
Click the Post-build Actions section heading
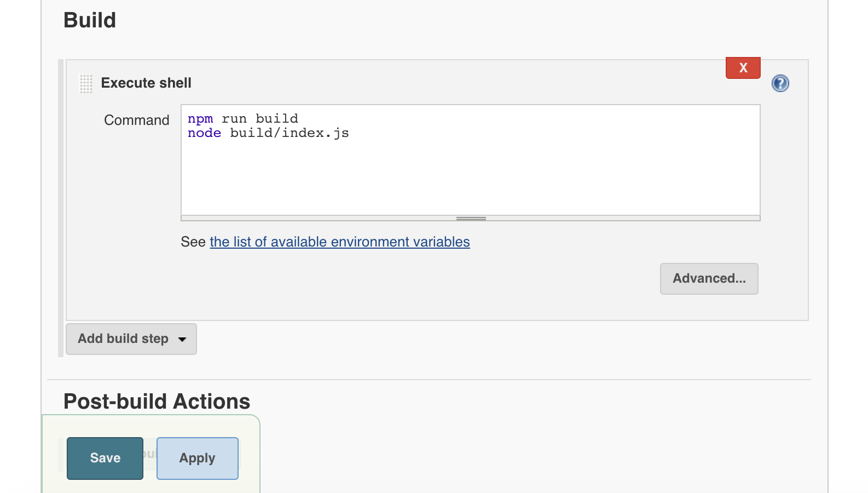coord(157,402)
